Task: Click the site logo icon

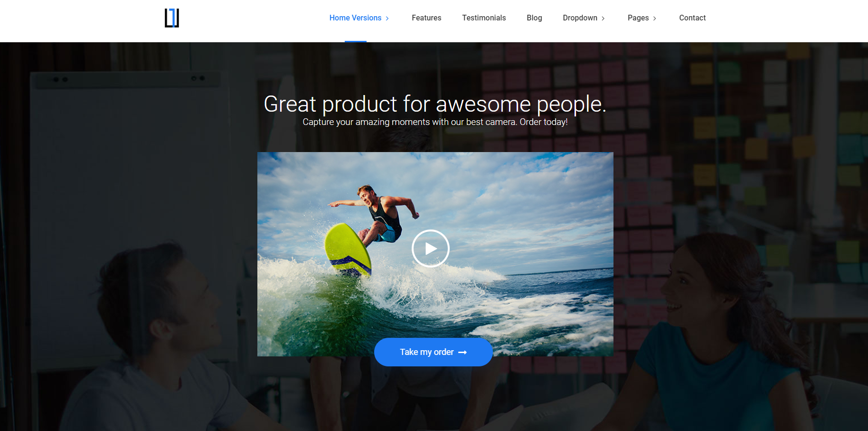Action: (172, 18)
